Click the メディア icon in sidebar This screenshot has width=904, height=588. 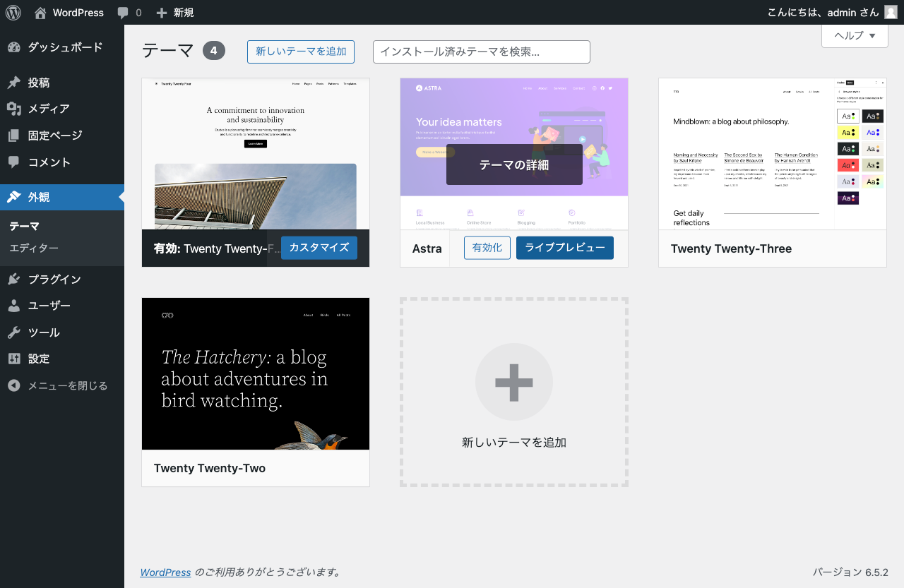pyautogui.click(x=14, y=109)
